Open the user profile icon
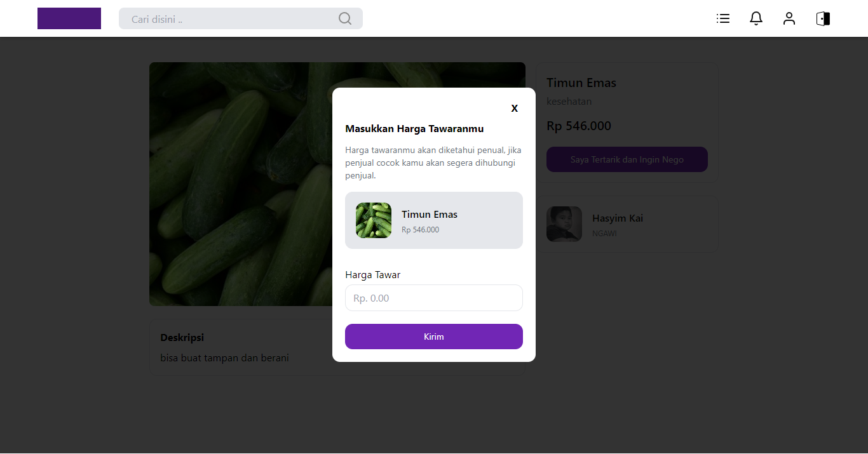868x454 pixels. tap(789, 18)
